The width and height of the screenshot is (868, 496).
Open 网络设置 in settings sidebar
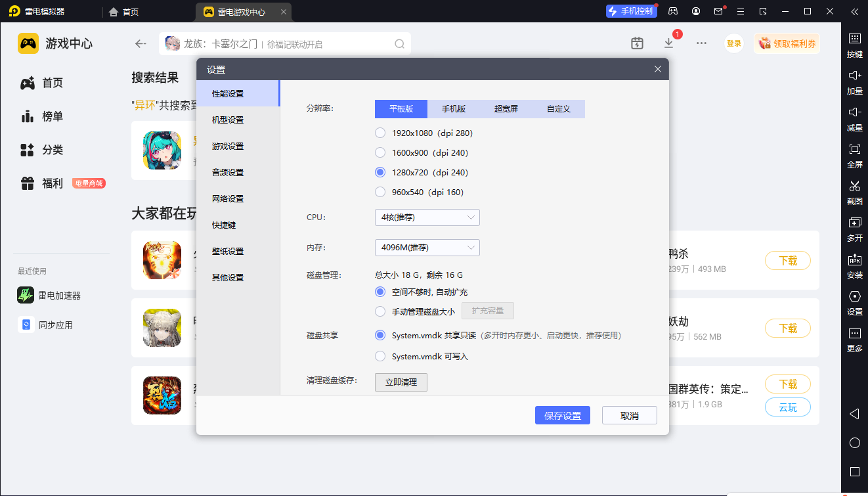(x=228, y=199)
